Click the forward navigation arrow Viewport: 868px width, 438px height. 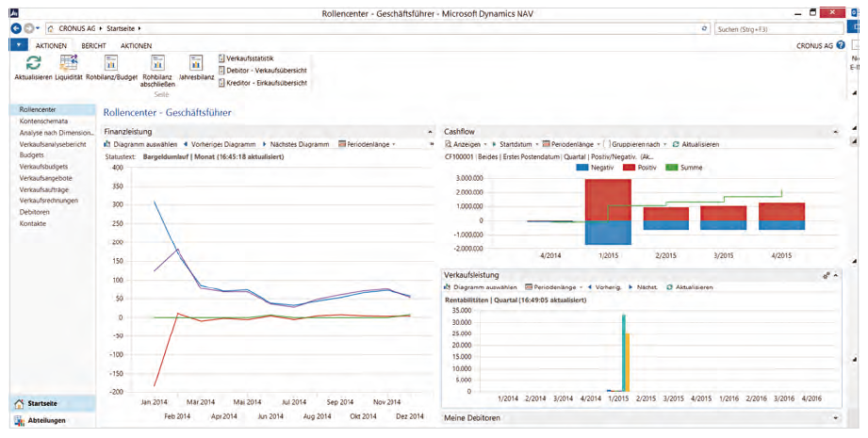coord(28,29)
